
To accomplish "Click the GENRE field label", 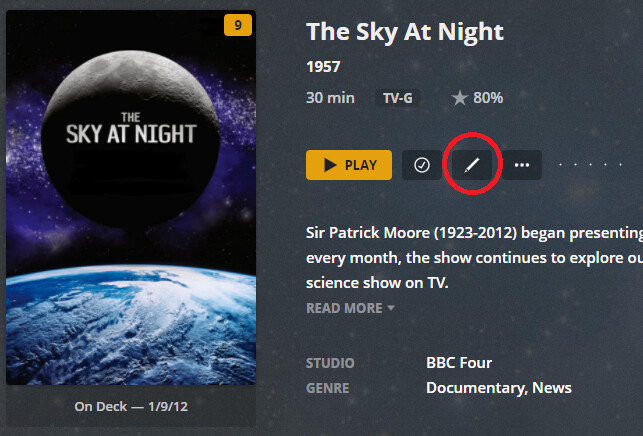I will click(x=328, y=387).
